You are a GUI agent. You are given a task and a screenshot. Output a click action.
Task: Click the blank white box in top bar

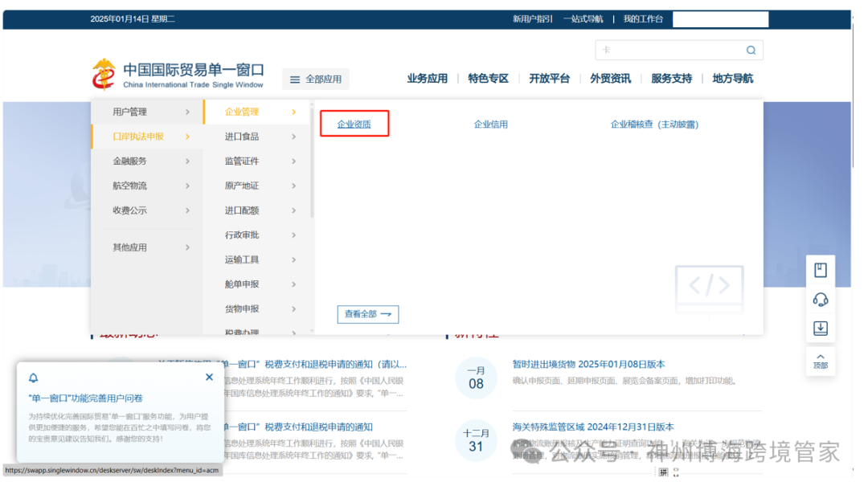pyautogui.click(x=720, y=19)
